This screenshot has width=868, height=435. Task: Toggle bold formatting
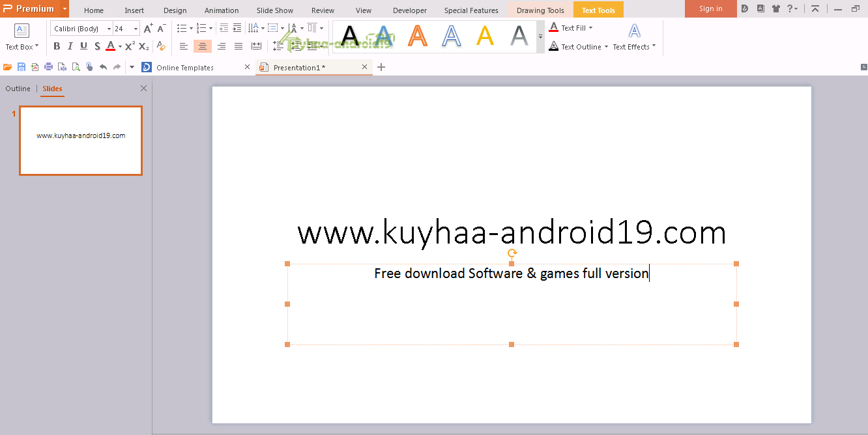pos(57,46)
